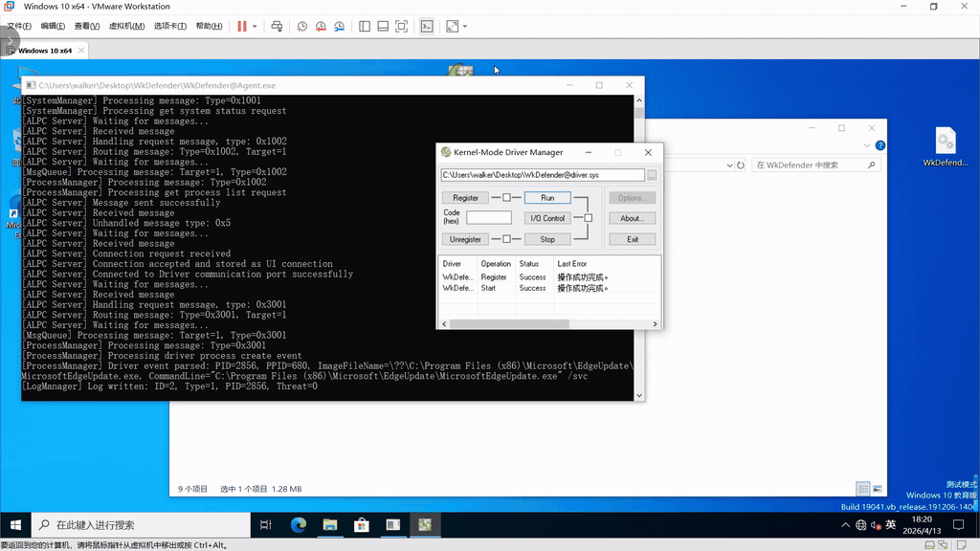Viewport: 980px width, 551px height.
Task: Click the up arrow of console scrollbar
Action: point(638,100)
